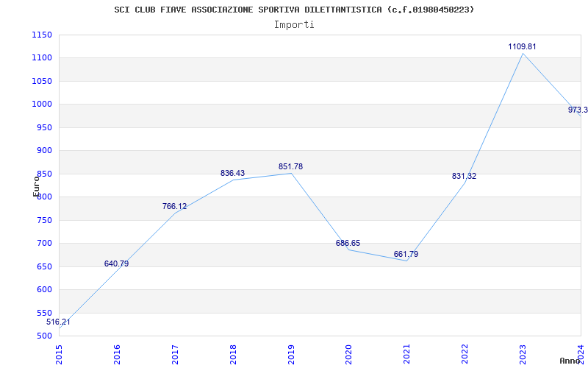Click the 2021 x-axis year label
The height and width of the screenshot is (368, 588).
point(407,355)
